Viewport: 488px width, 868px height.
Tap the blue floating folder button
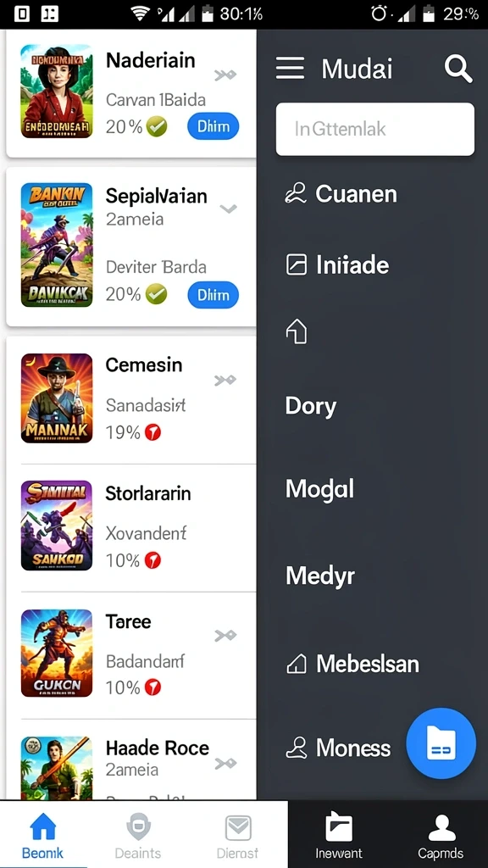441,743
